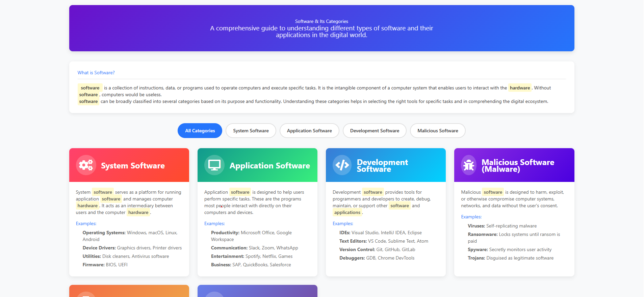
Task: Filter by Application Software category
Action: click(309, 131)
